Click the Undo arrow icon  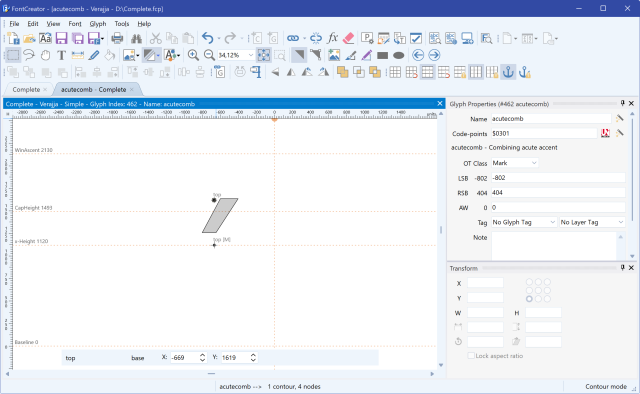tap(208, 38)
